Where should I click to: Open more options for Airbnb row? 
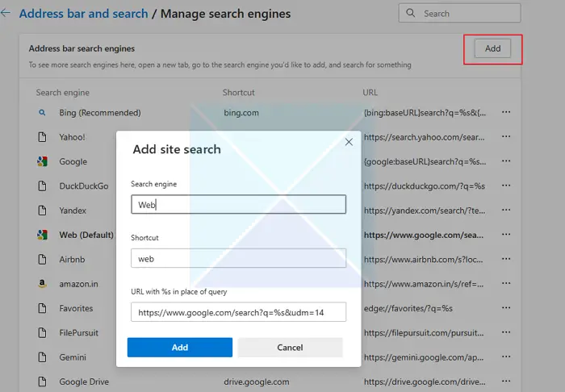pos(506,259)
